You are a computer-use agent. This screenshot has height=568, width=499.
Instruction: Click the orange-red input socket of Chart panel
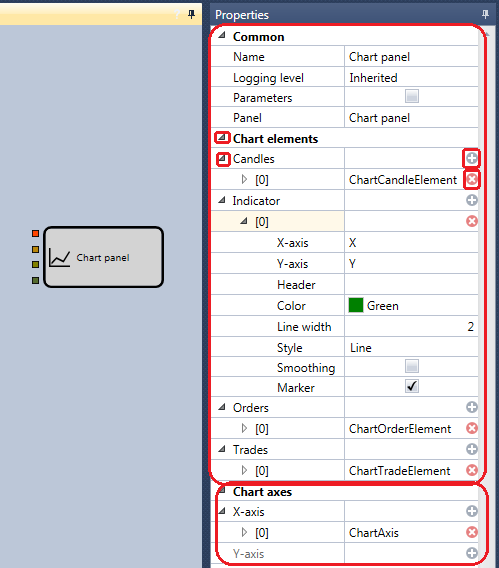point(35,234)
